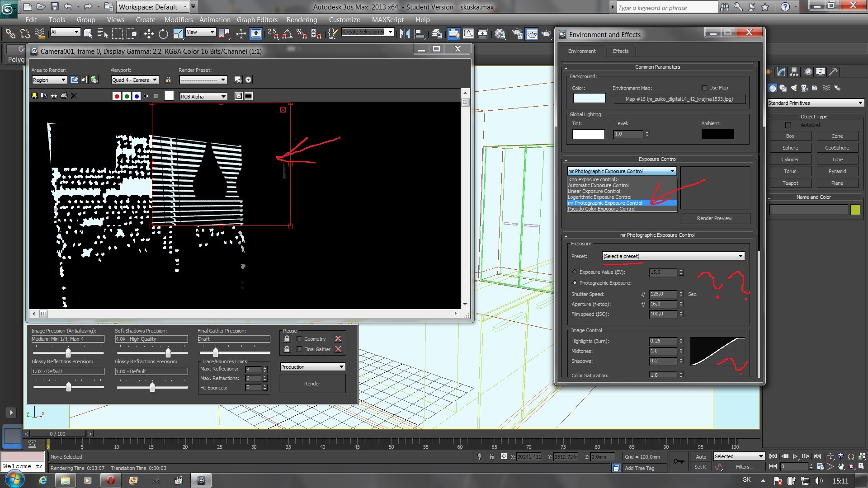
Task: Toggle the alpha channel display
Action: (146, 96)
